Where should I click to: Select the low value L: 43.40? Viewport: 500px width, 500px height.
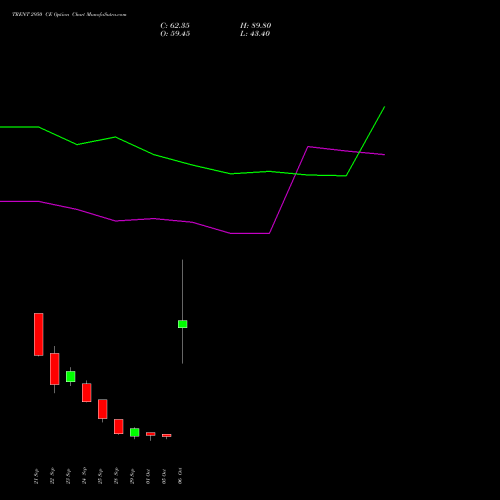[x=255, y=34]
